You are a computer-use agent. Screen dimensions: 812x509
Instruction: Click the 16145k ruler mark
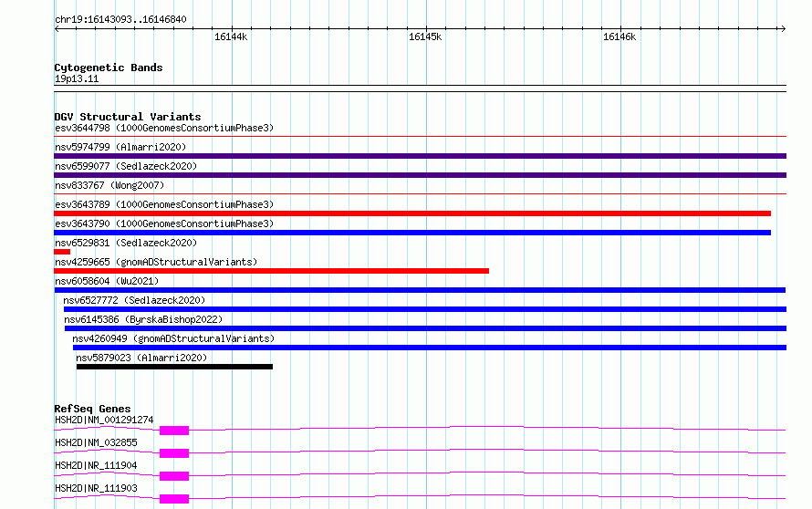point(425,36)
